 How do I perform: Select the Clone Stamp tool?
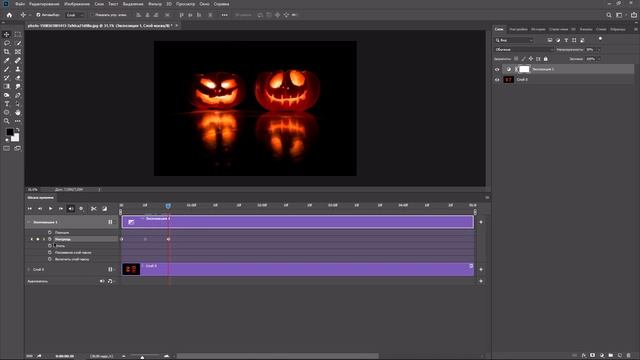pos(18,69)
